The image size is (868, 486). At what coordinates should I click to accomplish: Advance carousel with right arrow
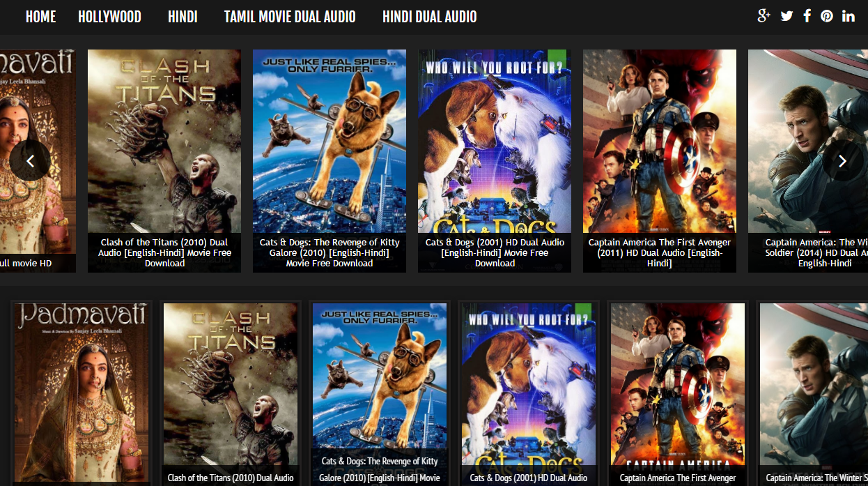tap(842, 161)
